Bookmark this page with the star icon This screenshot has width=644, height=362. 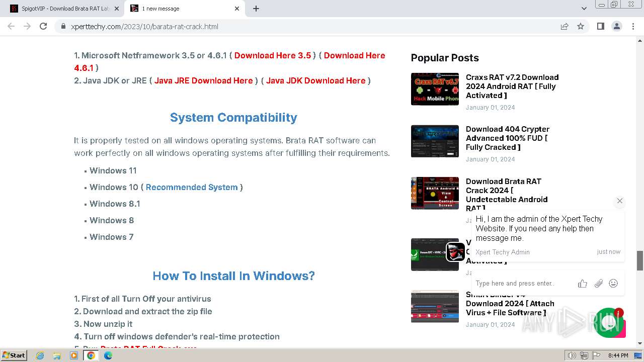(581, 26)
